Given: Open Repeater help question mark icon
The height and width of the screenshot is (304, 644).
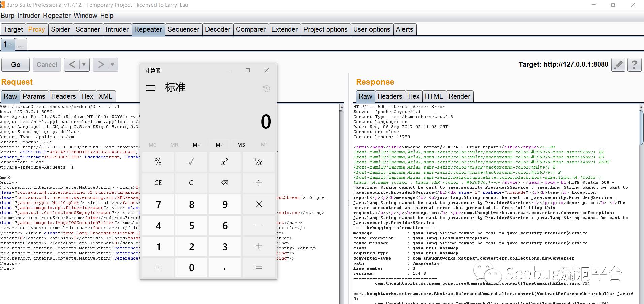Looking at the screenshot, I should pyautogui.click(x=634, y=64).
